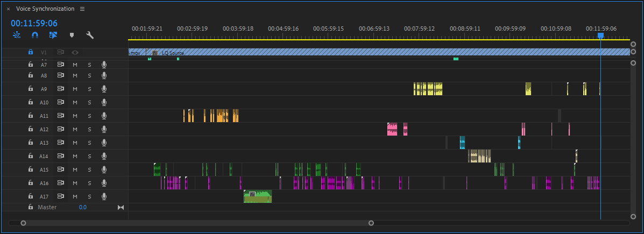Viewport: 644px width, 234px height.
Task: Select the A12 track header label
Action: click(x=44, y=129)
